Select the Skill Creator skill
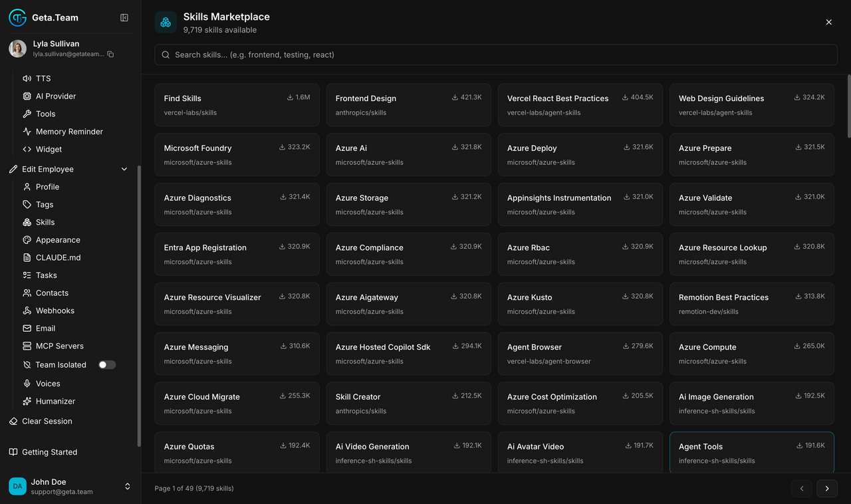851x504 pixels. 408,404
